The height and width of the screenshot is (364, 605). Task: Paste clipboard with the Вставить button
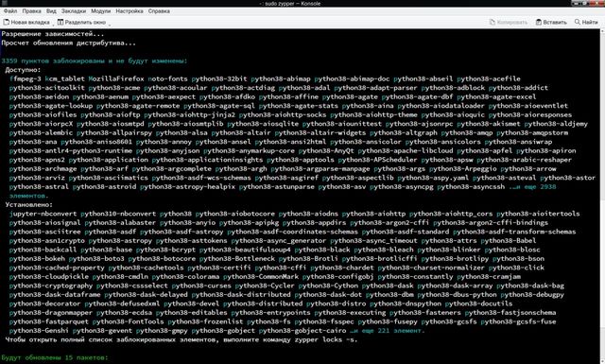(551, 23)
